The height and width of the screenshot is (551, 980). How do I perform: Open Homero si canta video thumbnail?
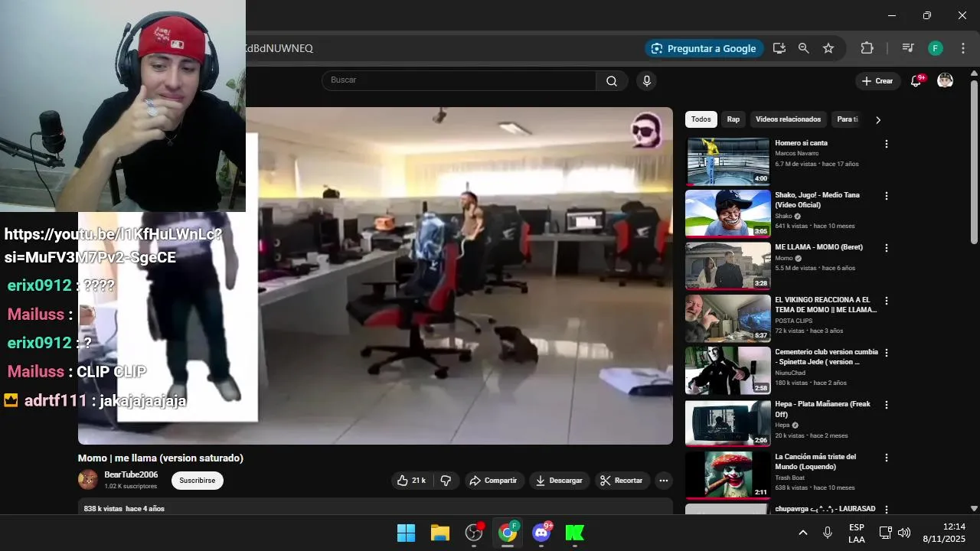727,161
